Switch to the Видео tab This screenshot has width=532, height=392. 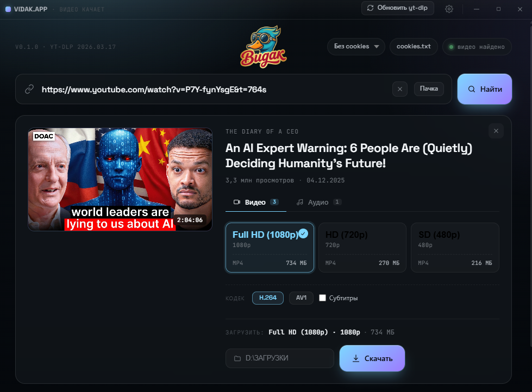coord(256,203)
